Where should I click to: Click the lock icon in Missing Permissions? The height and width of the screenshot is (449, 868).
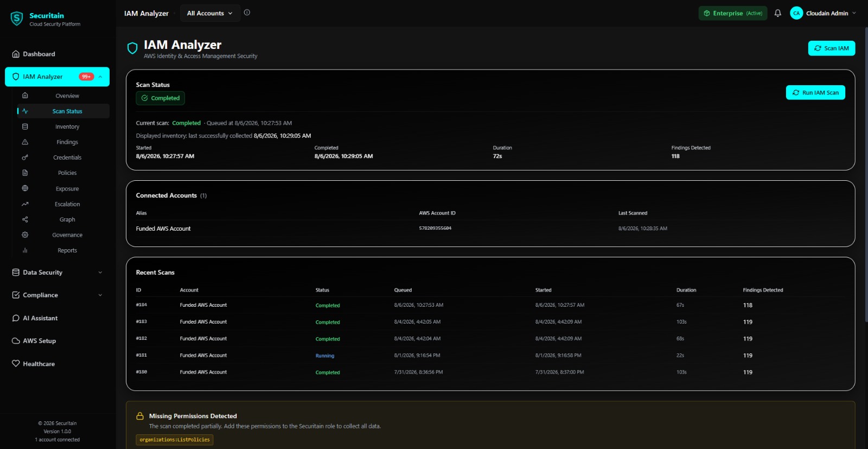pos(140,416)
